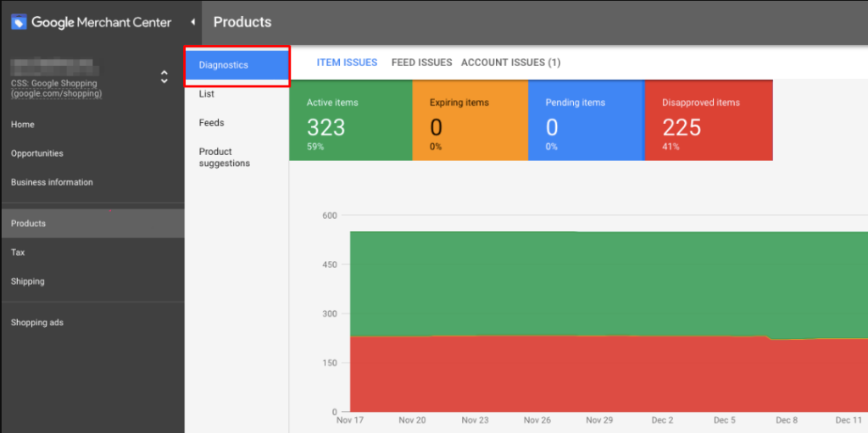This screenshot has height=433, width=868.
Task: Select the Diagnostics submenu item
Action: [224, 65]
